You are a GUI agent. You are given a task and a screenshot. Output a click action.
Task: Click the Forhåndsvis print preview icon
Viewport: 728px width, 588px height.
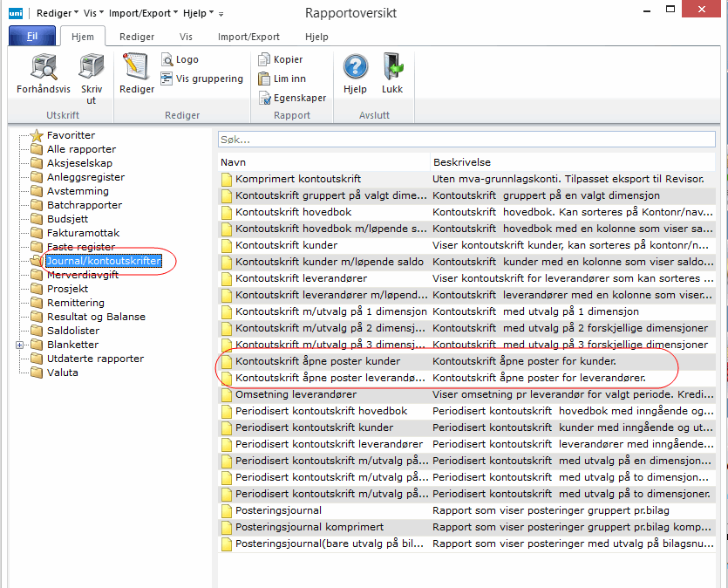(x=44, y=68)
